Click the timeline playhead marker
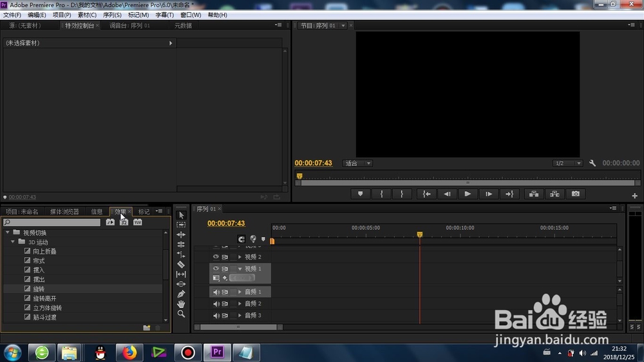 pyautogui.click(x=420, y=234)
